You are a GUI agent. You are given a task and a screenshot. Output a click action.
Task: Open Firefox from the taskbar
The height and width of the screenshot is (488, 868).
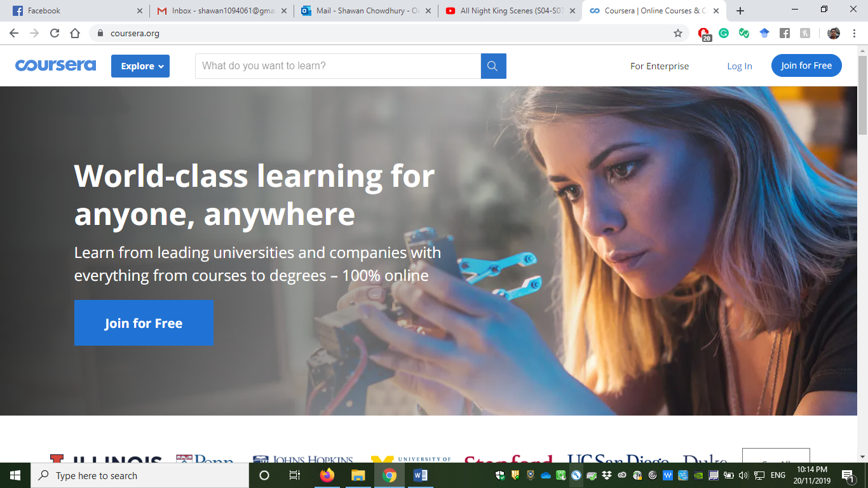327,475
